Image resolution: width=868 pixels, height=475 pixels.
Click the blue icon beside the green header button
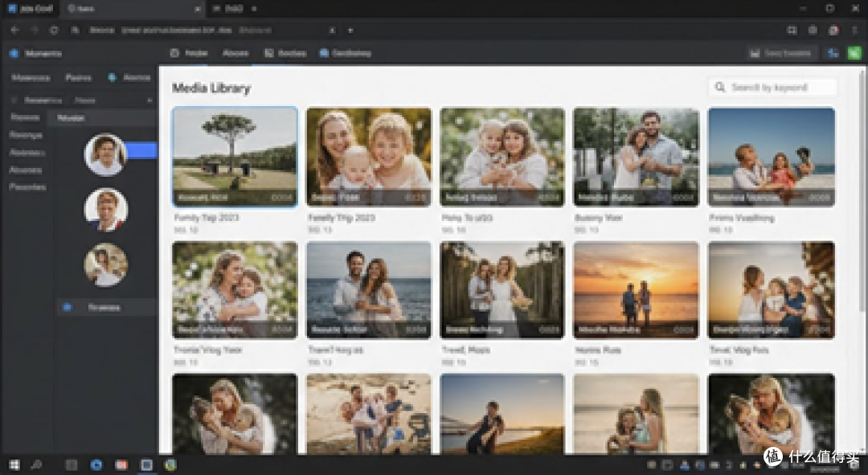coord(833,53)
